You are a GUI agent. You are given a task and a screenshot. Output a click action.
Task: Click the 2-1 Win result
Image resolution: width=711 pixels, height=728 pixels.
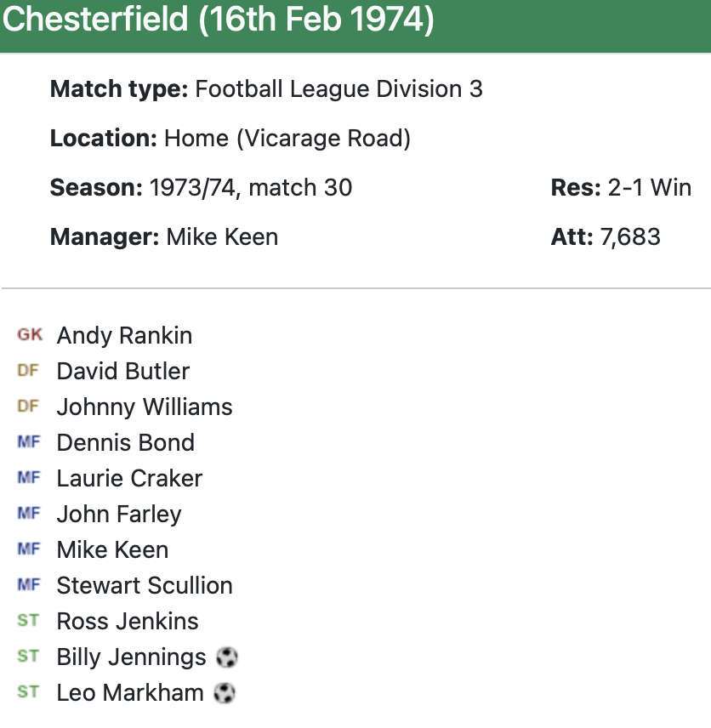point(650,187)
